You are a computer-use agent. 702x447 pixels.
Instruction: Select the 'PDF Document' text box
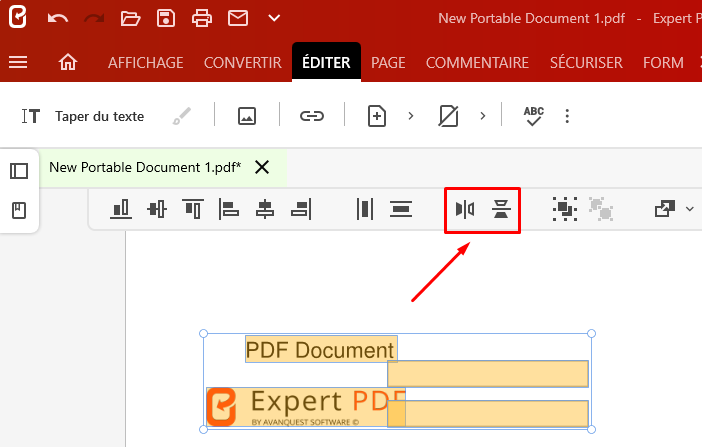[321, 349]
